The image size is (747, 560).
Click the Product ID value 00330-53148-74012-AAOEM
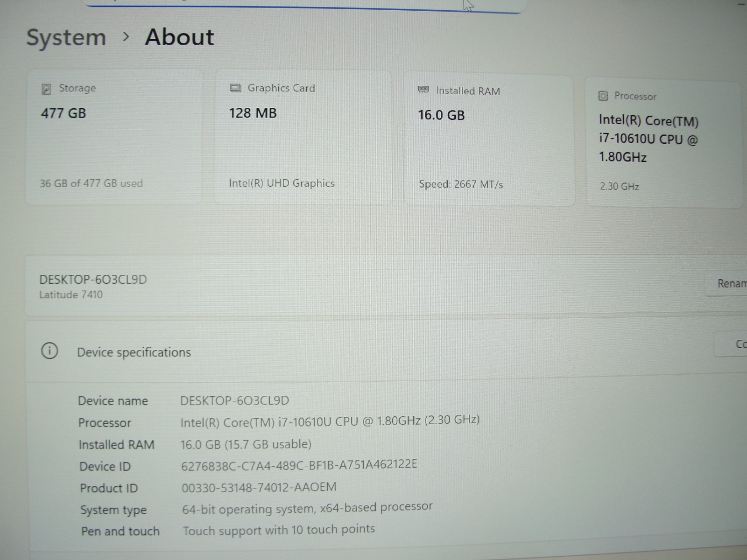point(259,488)
